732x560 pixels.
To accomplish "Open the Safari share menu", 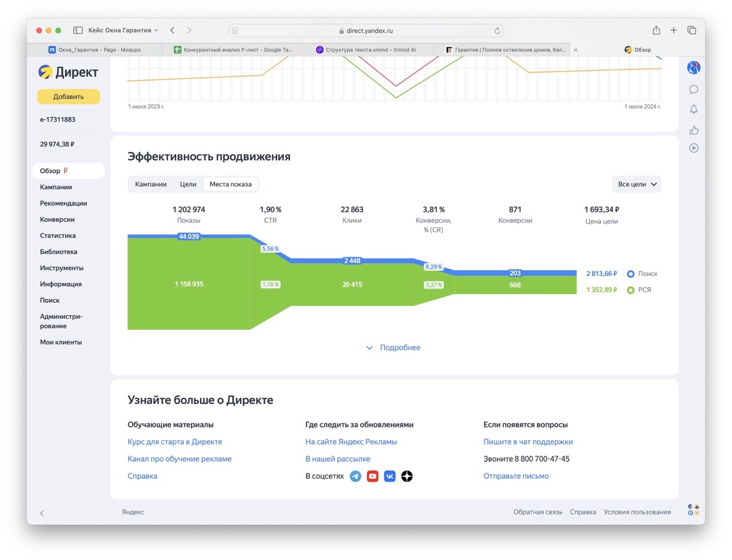I will pos(657,30).
